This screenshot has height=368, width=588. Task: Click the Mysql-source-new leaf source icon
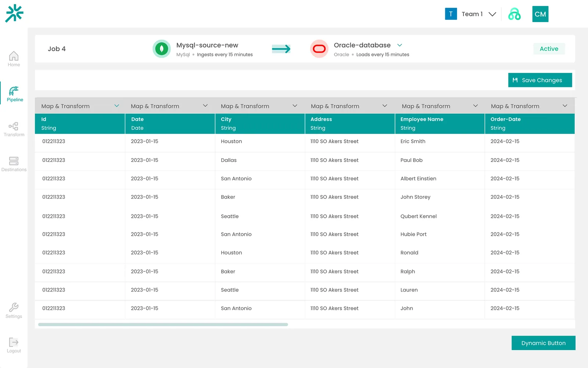162,49
